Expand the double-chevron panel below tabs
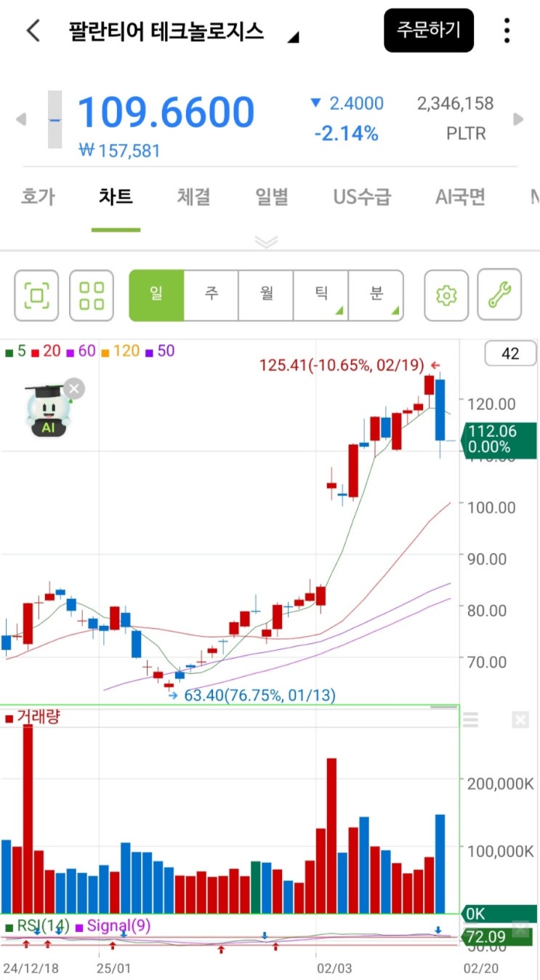The height and width of the screenshot is (980, 540). click(x=267, y=242)
